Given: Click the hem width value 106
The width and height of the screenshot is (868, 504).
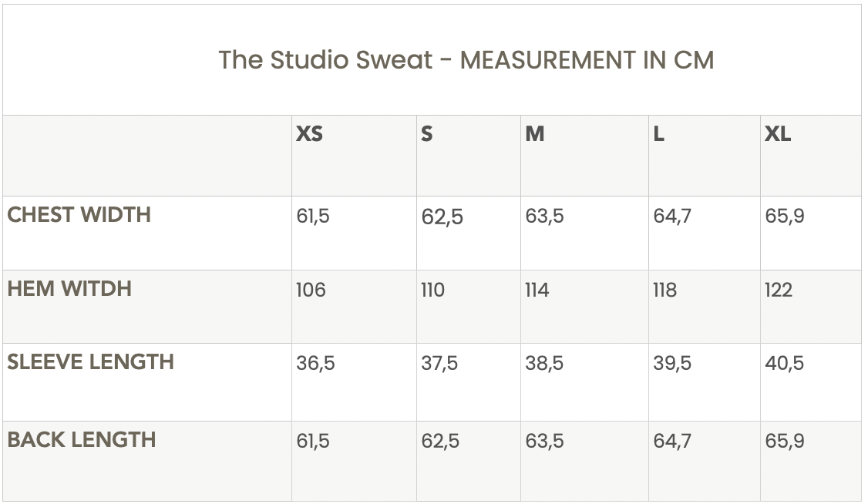Looking at the screenshot, I should point(311,291).
